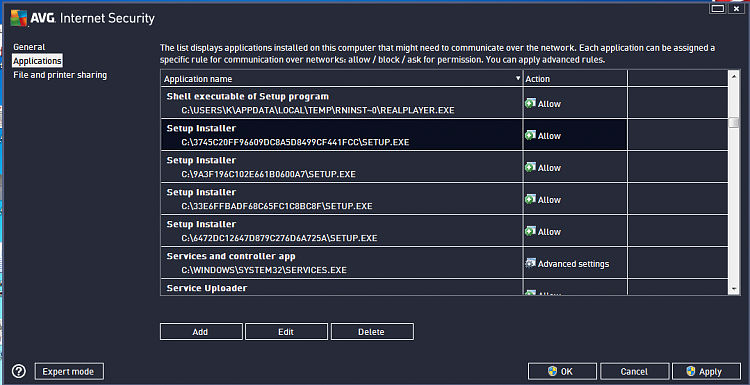The image size is (750, 385).
Task: Select C:\33E6FFBADF68C65FC1C8BC8F\SETUP.EXE path text
Action: click(276, 206)
